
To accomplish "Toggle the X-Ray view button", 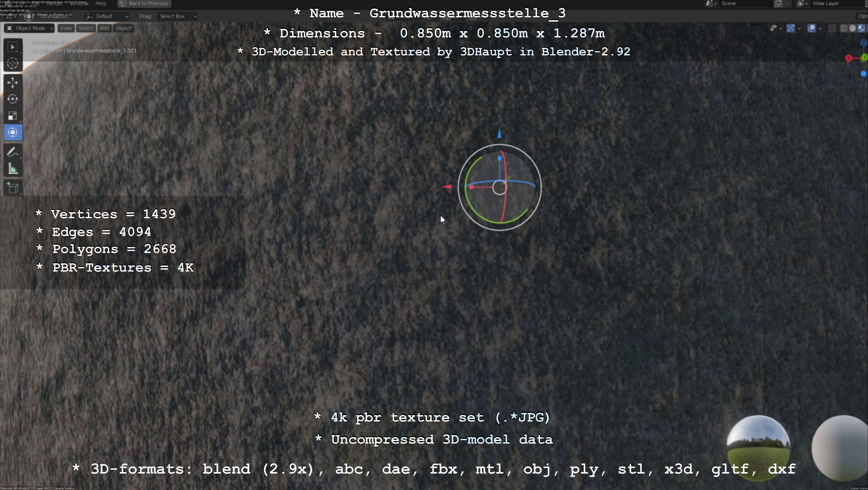I will [x=832, y=28].
